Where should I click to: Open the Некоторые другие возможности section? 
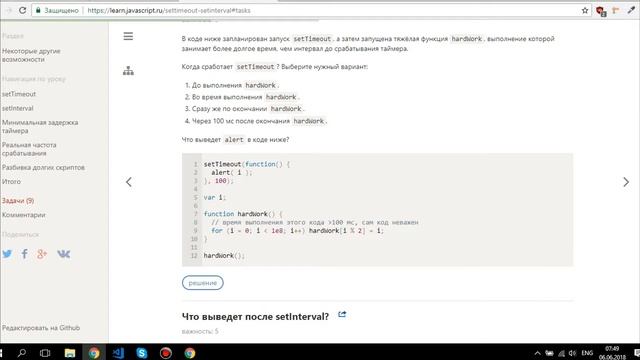coord(31,55)
